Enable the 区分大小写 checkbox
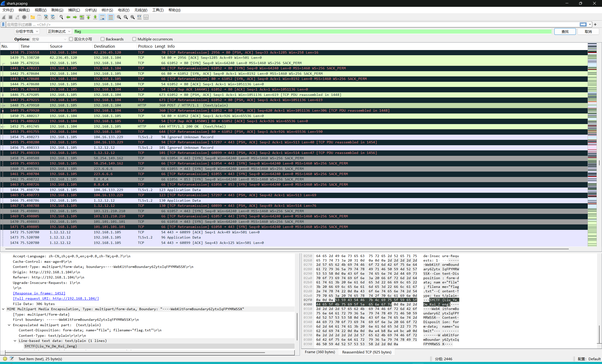The image size is (602, 364). click(x=71, y=39)
